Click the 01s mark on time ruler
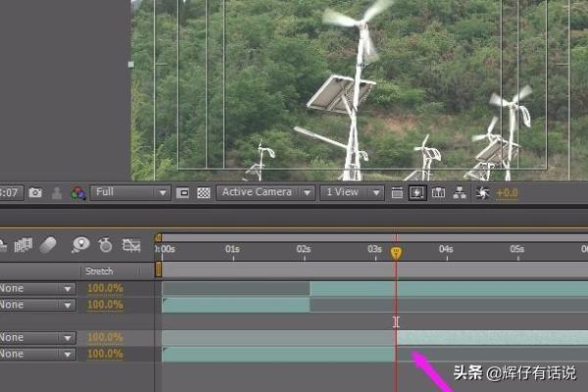Screen dimensions: 588x392 point(232,250)
